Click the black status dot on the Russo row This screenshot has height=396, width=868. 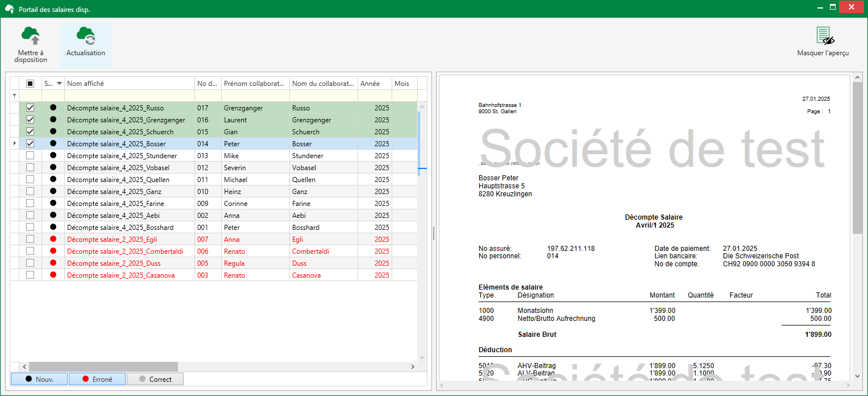(52, 108)
